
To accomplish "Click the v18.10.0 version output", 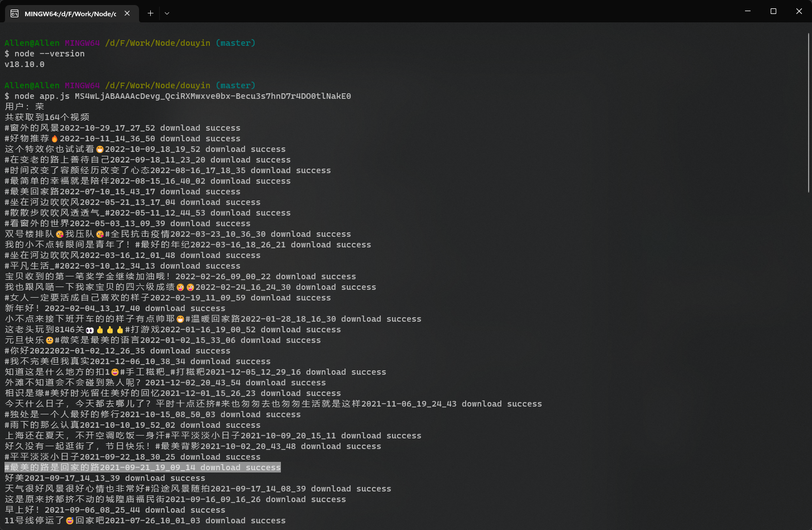I will point(25,64).
